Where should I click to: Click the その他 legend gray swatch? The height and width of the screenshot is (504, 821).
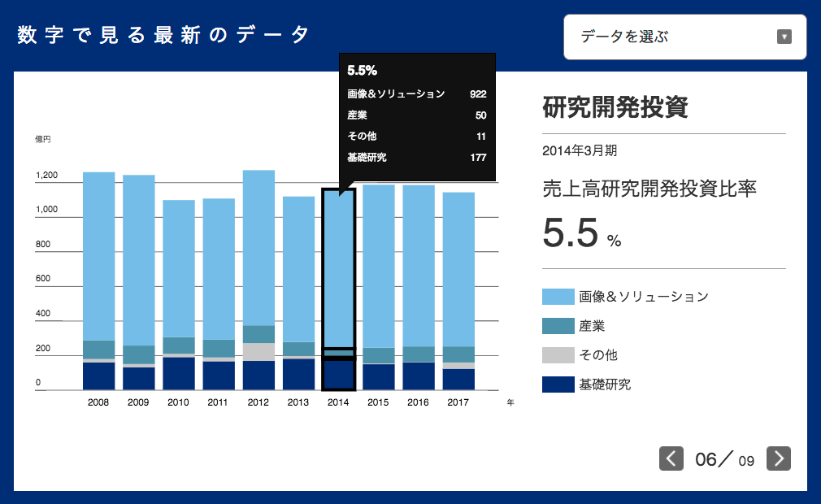click(558, 355)
